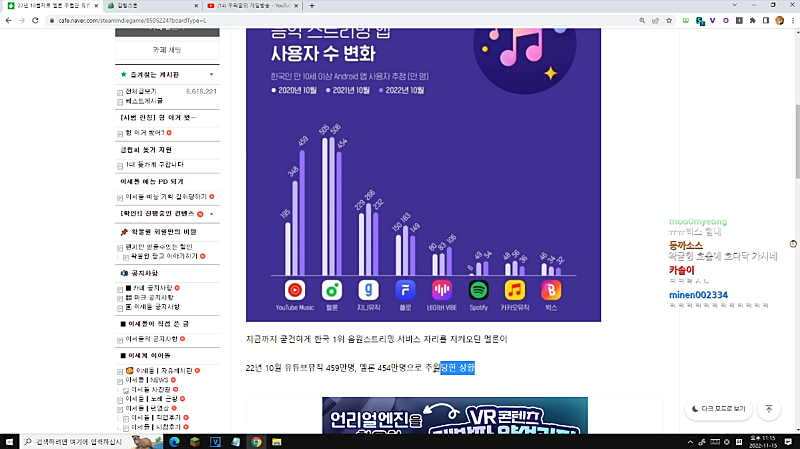
Task: Jump to page top with the arrow button
Action: [769, 409]
